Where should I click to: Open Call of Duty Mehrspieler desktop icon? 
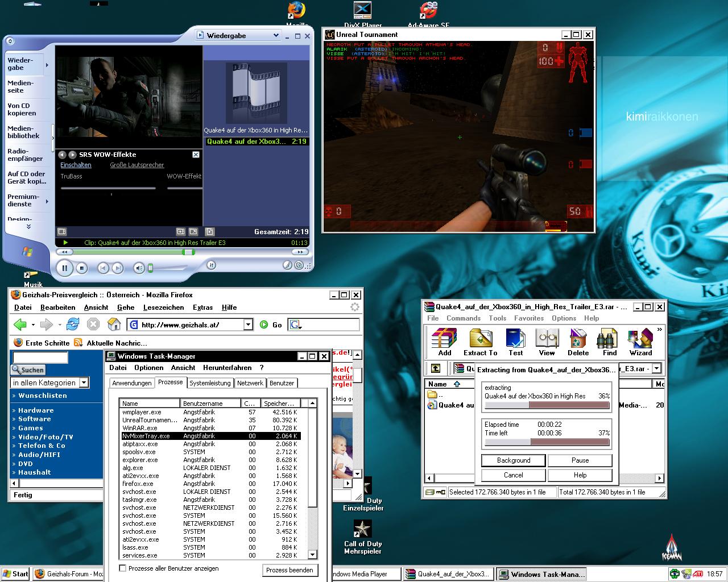point(363,537)
